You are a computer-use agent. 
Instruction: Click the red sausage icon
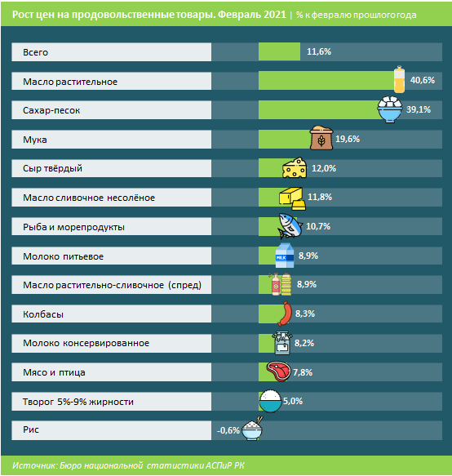tap(285, 314)
